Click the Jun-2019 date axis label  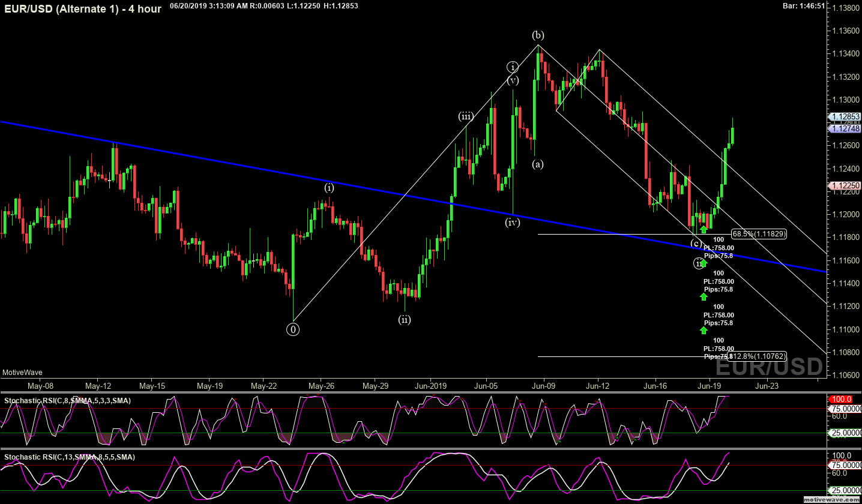point(431,386)
